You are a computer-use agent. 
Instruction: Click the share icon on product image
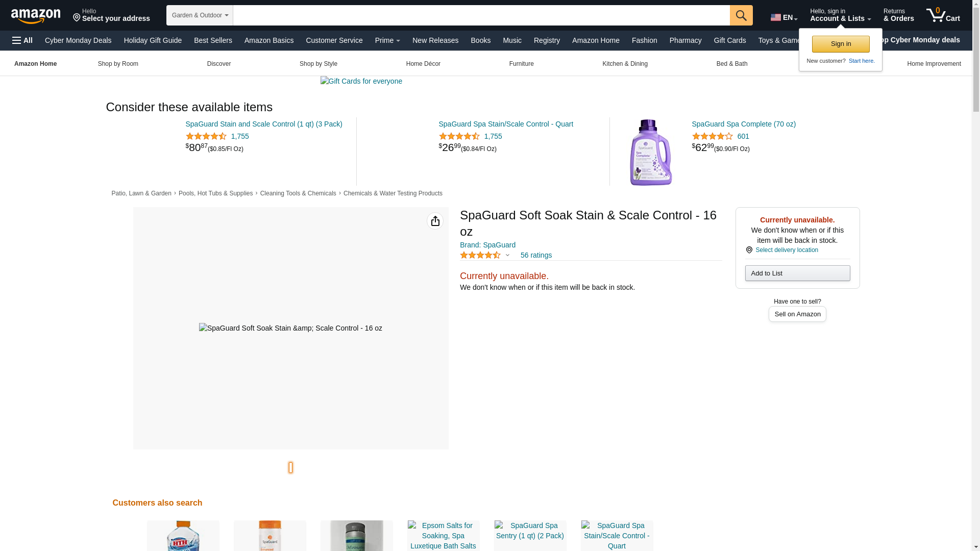[x=435, y=221]
